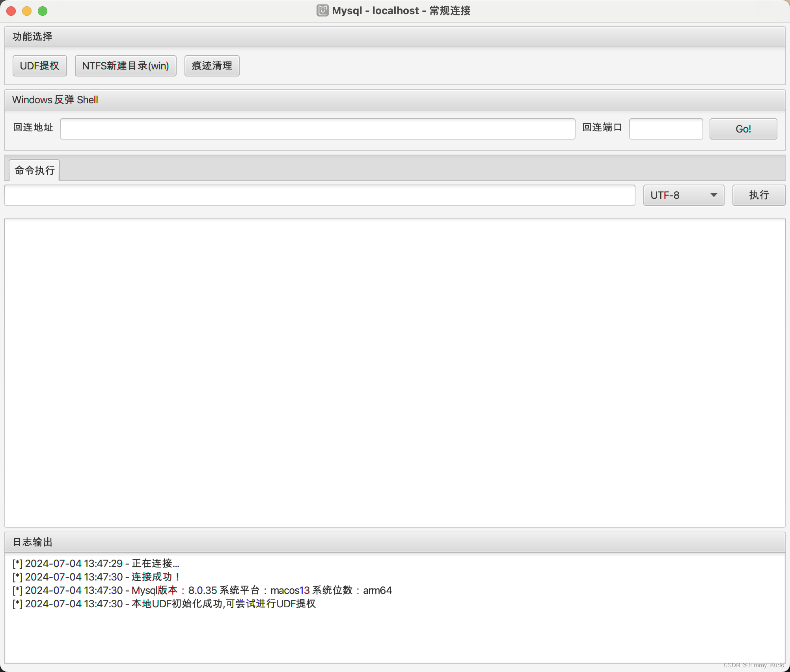Click the Windows 反弹 Shell section header
Image resolution: width=790 pixels, height=672 pixels.
(55, 100)
